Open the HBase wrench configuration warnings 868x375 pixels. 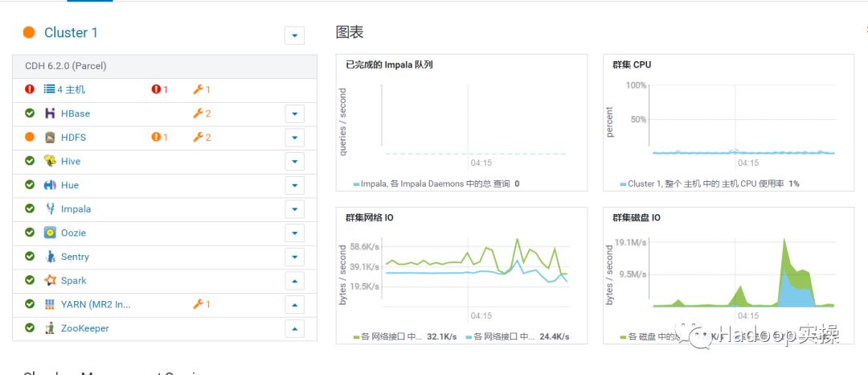click(x=202, y=113)
